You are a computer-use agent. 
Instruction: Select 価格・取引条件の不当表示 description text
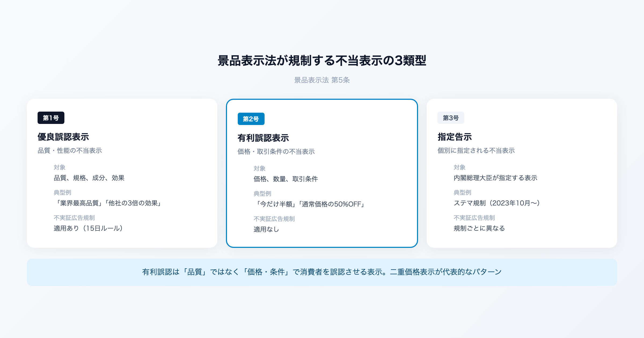[276, 152]
